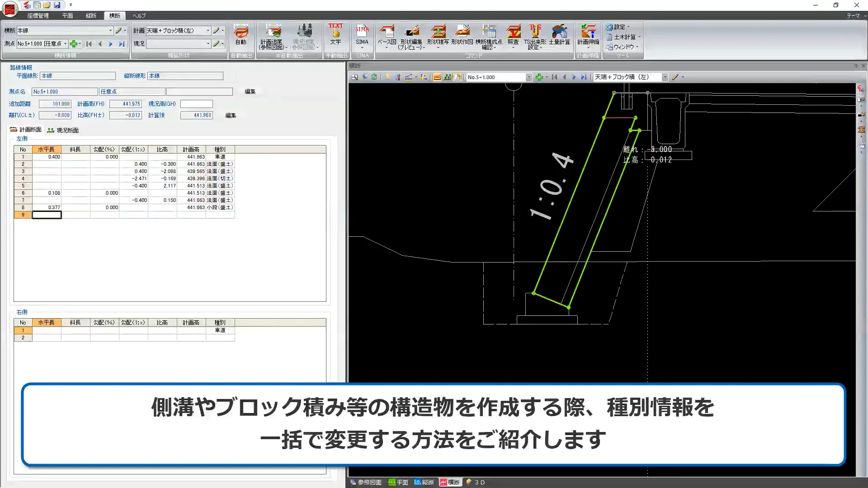The image size is (868, 488).
Task: Toggle the highlighted orange section display button
Action: coord(437,77)
